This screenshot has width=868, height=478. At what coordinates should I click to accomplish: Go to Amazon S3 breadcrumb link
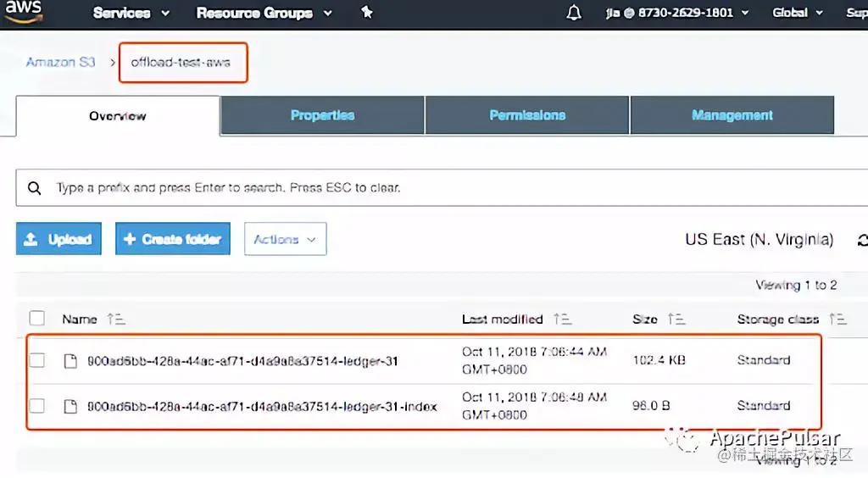point(60,62)
